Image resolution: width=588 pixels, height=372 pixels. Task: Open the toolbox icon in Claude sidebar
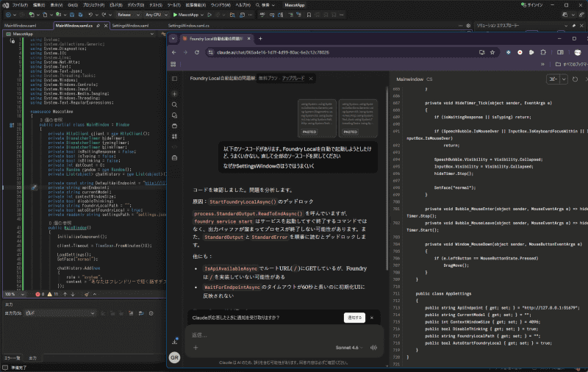[x=174, y=158]
